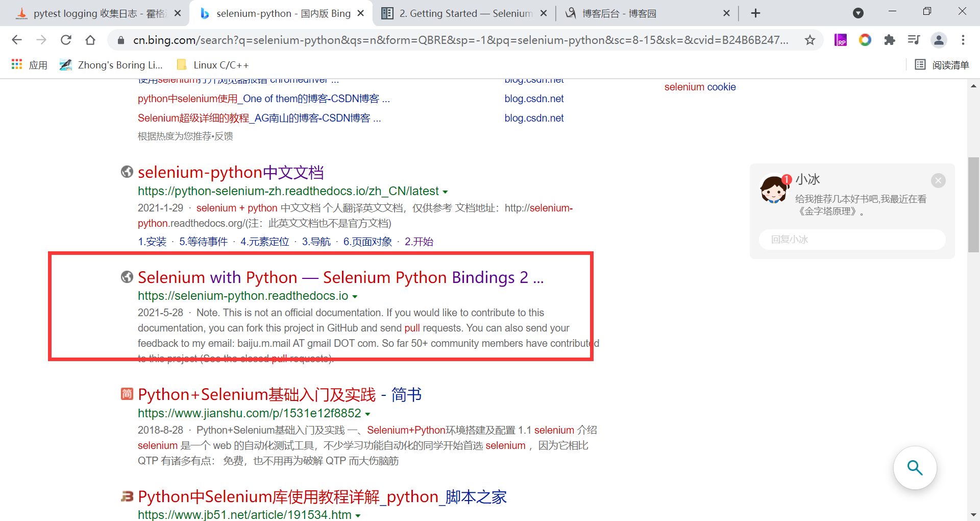This screenshot has width=980, height=521.
Task: Expand dropdown beside selenium-python.readthedocs.io URL
Action: (x=355, y=297)
